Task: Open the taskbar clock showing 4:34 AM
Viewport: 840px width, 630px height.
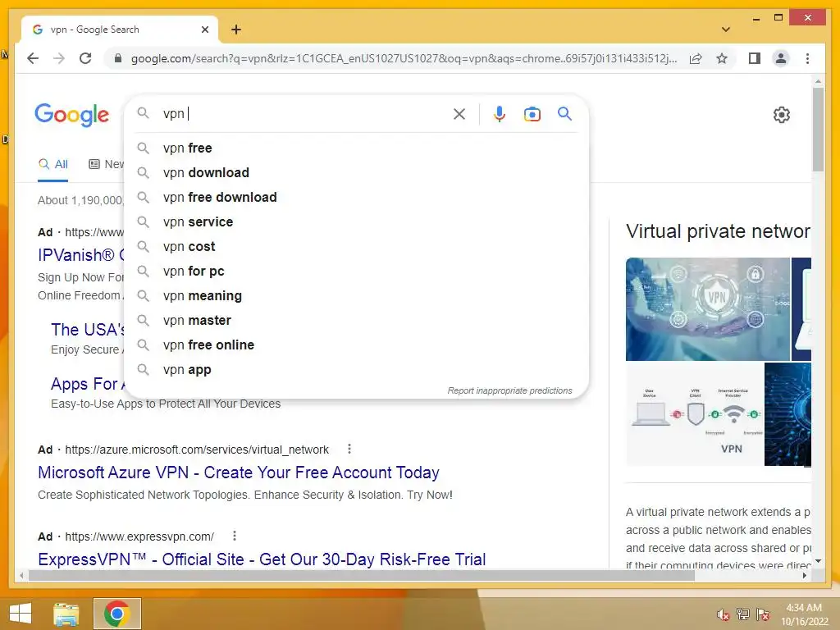Action: tap(804, 614)
